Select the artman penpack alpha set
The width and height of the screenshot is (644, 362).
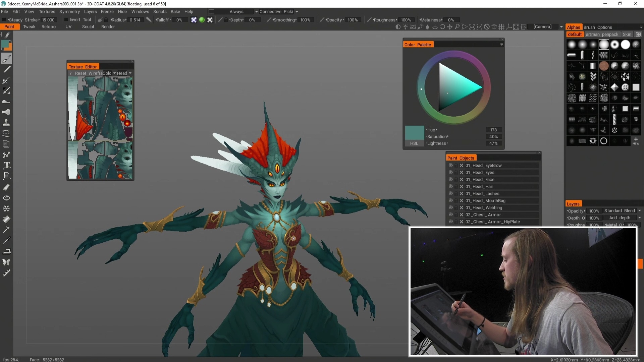coord(602,35)
